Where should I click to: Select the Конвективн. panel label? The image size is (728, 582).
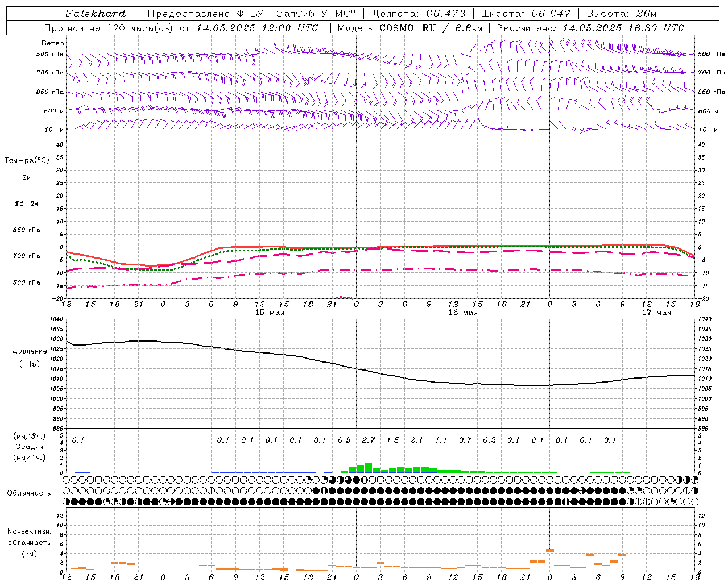29,531
